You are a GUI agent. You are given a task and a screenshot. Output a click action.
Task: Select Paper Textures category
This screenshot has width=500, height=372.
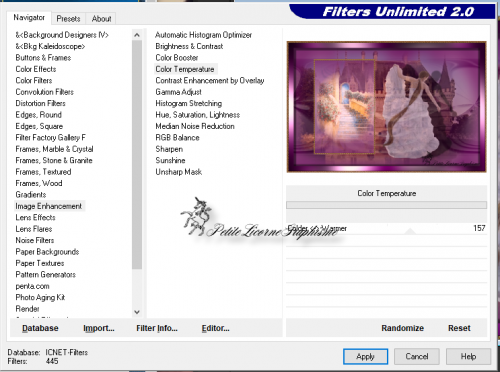click(x=40, y=263)
